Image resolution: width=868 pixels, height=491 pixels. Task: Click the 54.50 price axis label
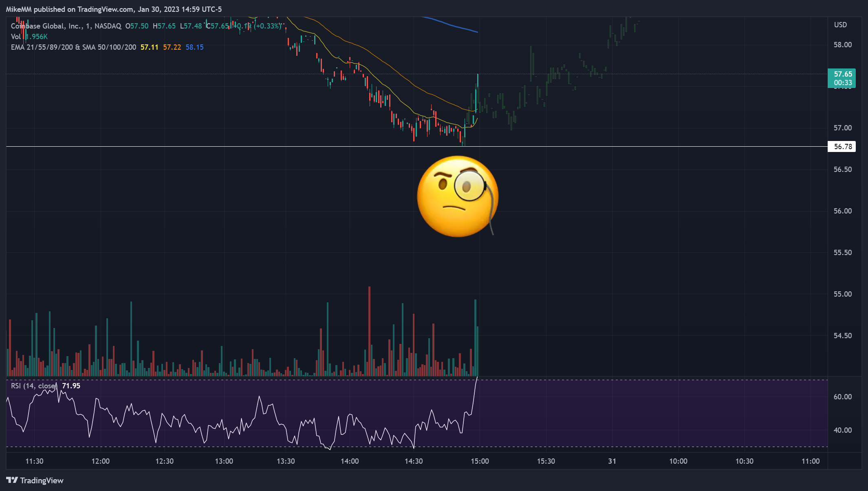[843, 336]
